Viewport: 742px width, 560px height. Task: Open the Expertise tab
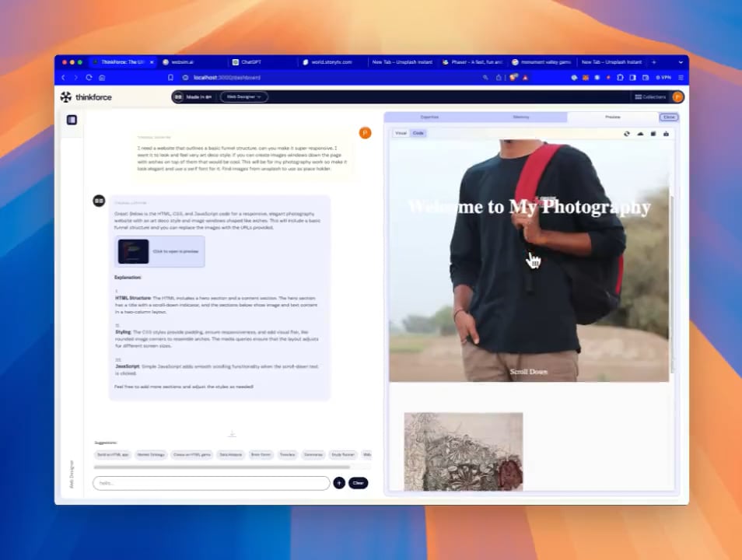[429, 117]
